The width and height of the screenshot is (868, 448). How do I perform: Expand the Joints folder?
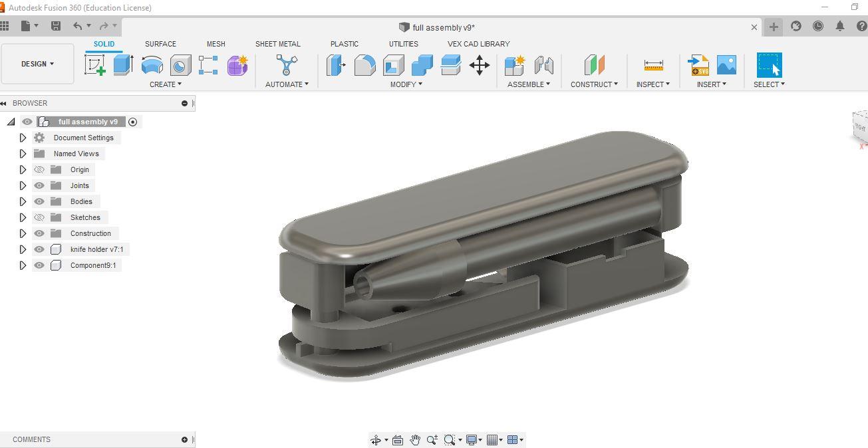point(23,185)
